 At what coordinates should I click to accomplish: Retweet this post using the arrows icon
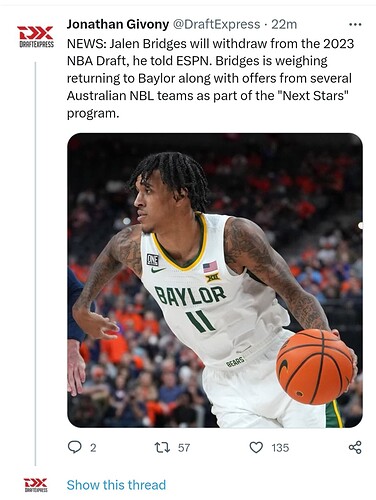pos(162,447)
